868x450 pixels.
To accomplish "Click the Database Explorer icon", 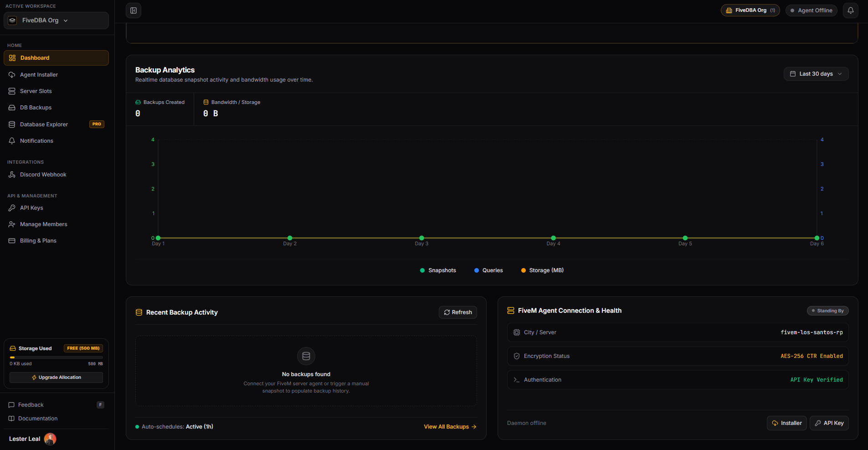I will coord(12,124).
